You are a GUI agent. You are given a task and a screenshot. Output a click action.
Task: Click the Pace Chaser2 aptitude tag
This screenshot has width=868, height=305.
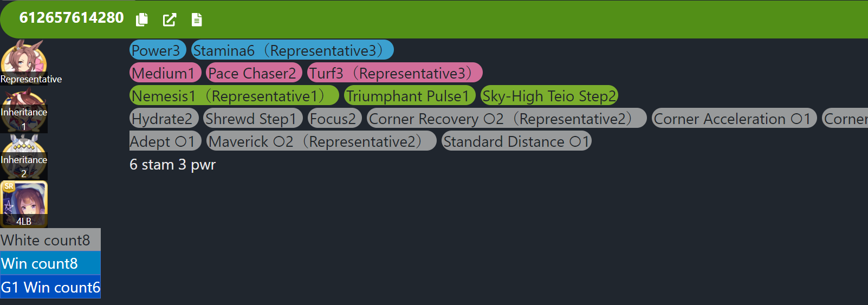click(x=254, y=73)
